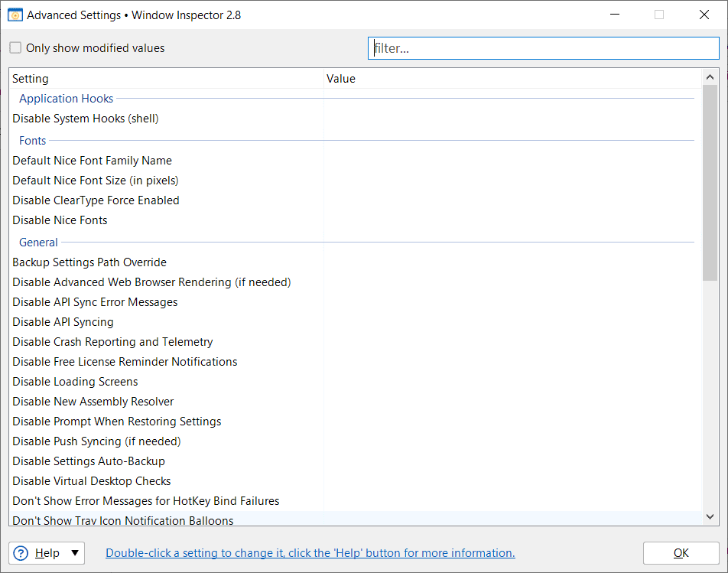Image resolution: width=728 pixels, height=573 pixels.
Task: Select Disable Loading Screens setting
Action: [x=75, y=382]
